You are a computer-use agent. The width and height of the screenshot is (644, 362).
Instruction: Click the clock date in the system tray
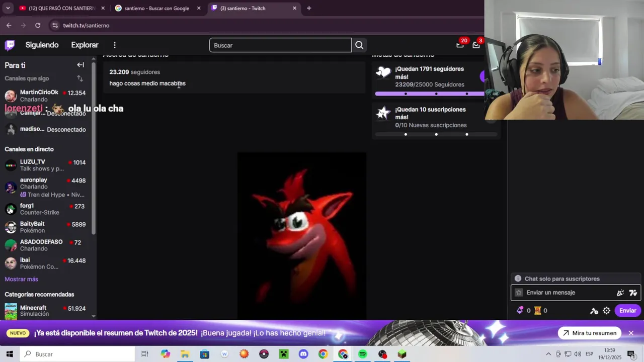tap(609, 354)
